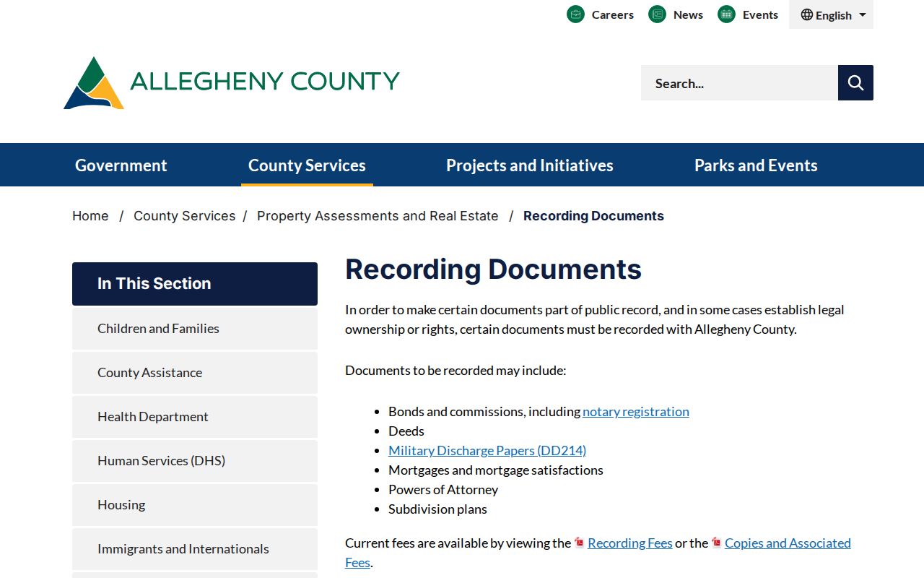Select Health Department in sidebar
Viewport: 924px width, 578px height.
(x=195, y=417)
